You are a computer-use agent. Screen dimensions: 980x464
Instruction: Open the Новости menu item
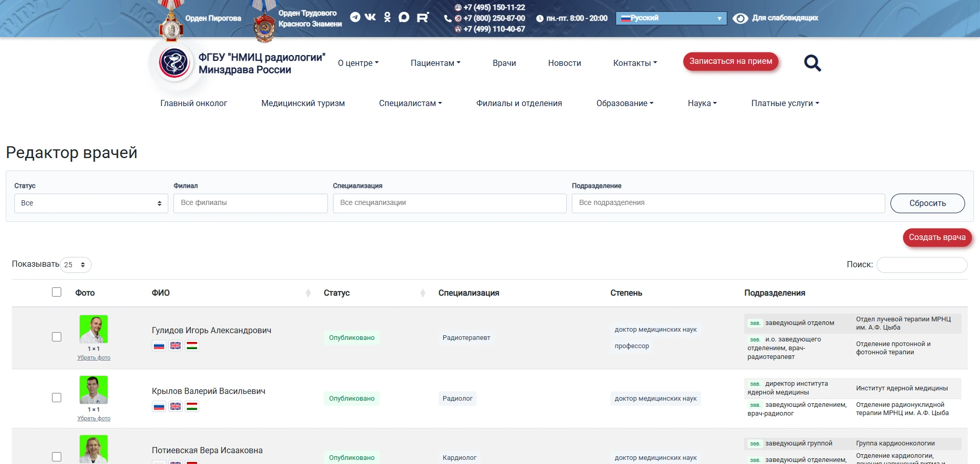[x=565, y=63]
